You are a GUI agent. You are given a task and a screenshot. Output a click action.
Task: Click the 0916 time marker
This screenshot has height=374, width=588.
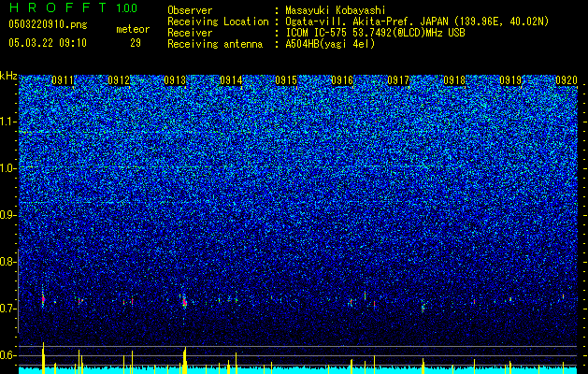click(x=342, y=80)
